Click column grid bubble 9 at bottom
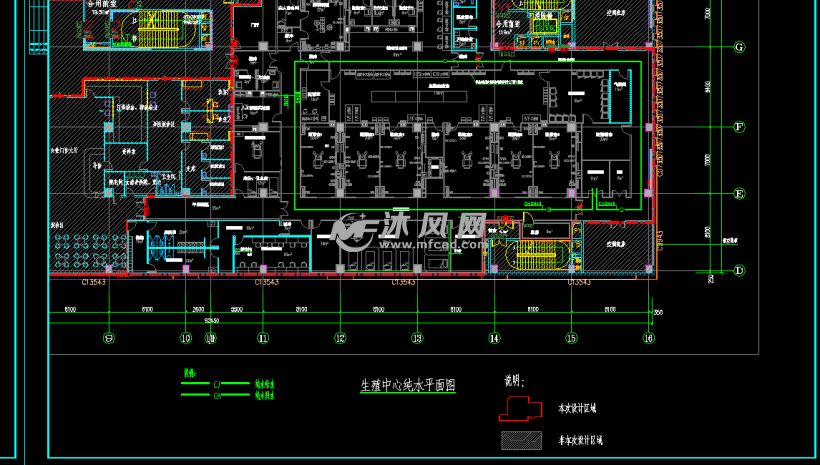820x465 pixels. pos(108,338)
